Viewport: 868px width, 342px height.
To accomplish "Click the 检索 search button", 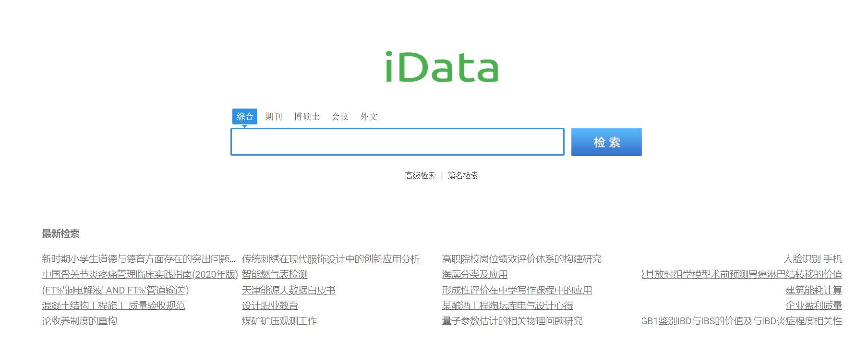I will (606, 142).
